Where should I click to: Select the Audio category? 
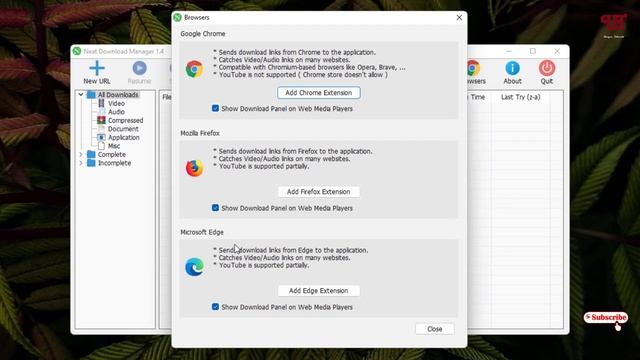coord(116,112)
